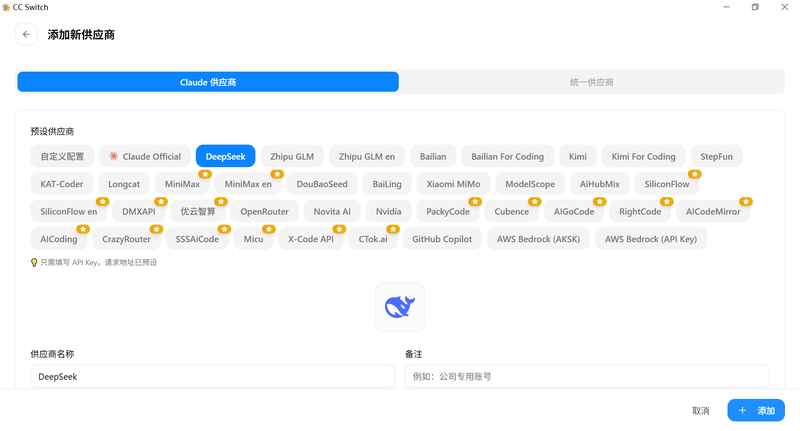Choose the Zhipu GLM preset
Screen dimensions: 800x431
pos(292,157)
